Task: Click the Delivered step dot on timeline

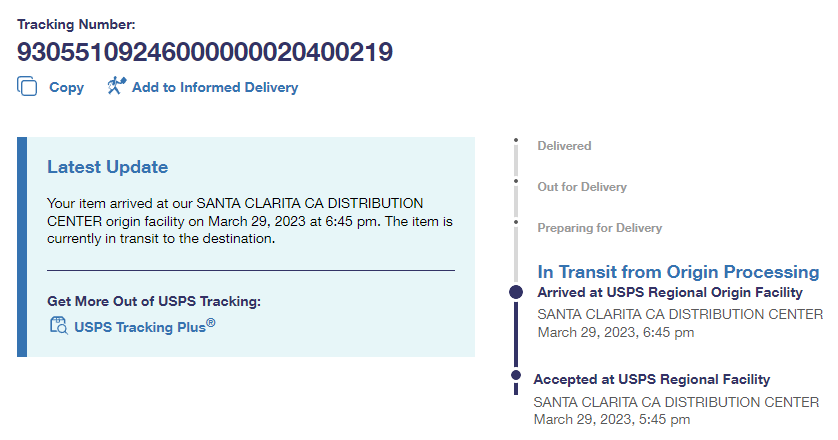Action: click(515, 141)
